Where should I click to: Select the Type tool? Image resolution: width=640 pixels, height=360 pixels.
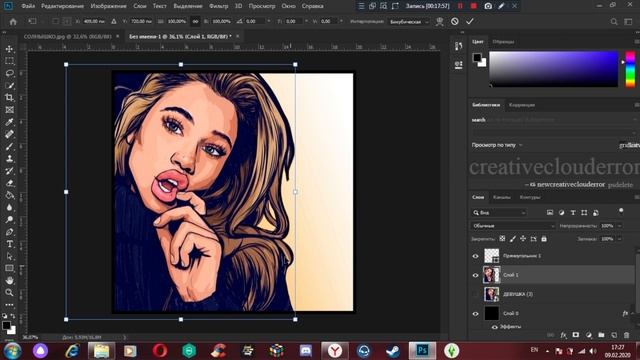pos(9,244)
